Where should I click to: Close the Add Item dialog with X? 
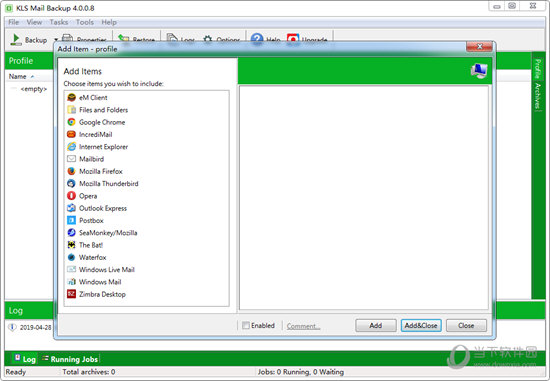[x=479, y=46]
